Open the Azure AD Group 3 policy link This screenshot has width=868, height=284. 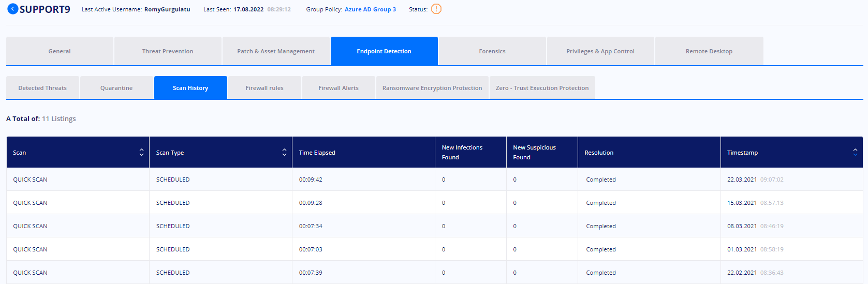(x=370, y=9)
